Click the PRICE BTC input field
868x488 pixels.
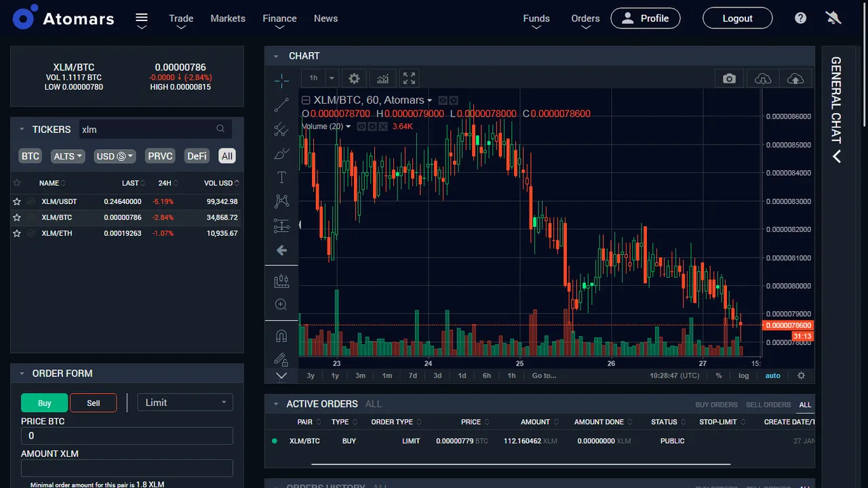click(x=127, y=436)
